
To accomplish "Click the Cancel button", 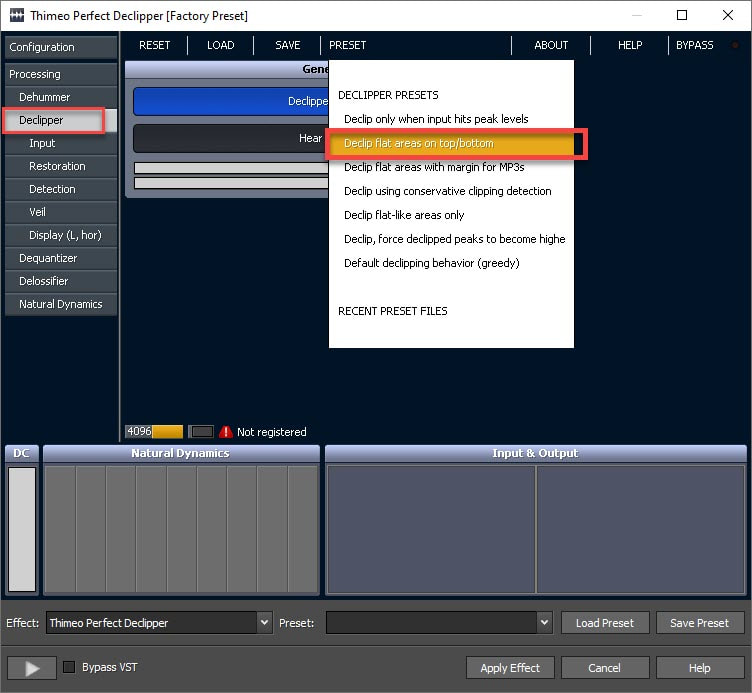I will [605, 668].
